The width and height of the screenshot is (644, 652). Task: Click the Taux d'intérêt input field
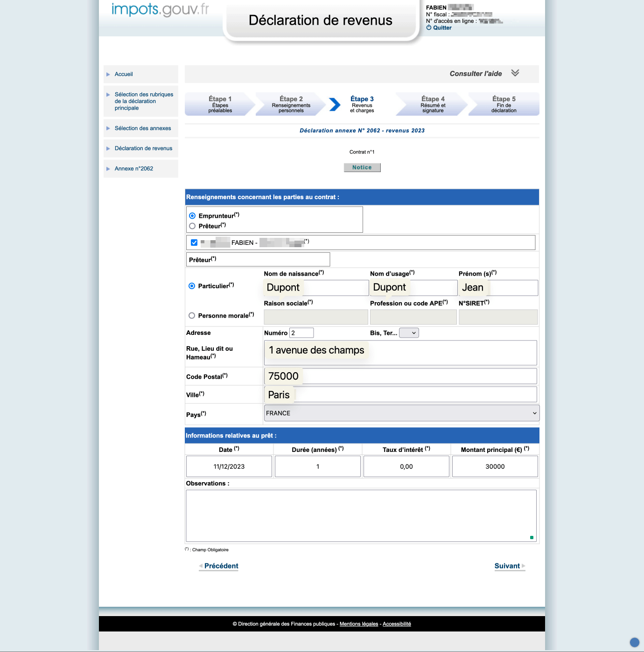406,466
